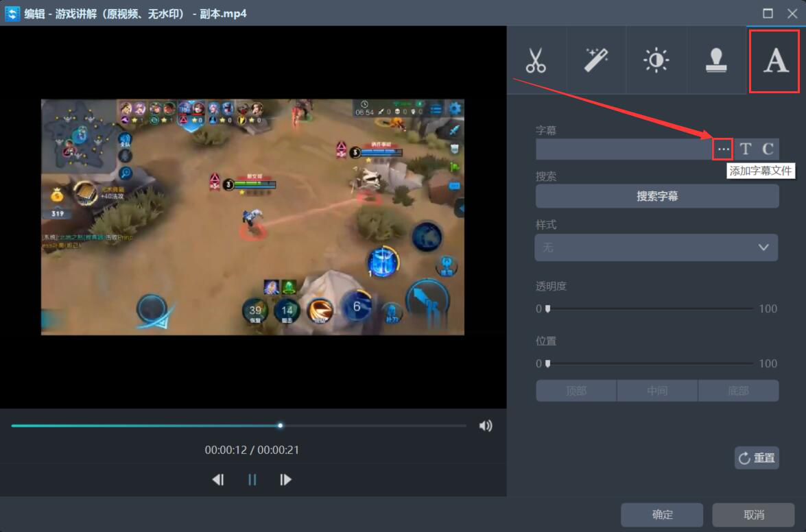
Task: Click the T subtitle font icon
Action: click(746, 149)
